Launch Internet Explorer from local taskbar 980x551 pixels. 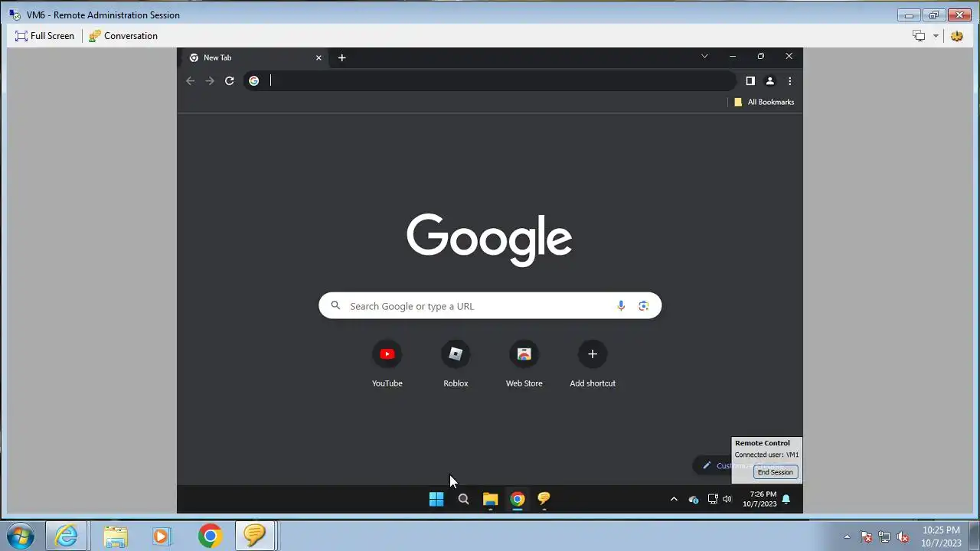[67, 536]
